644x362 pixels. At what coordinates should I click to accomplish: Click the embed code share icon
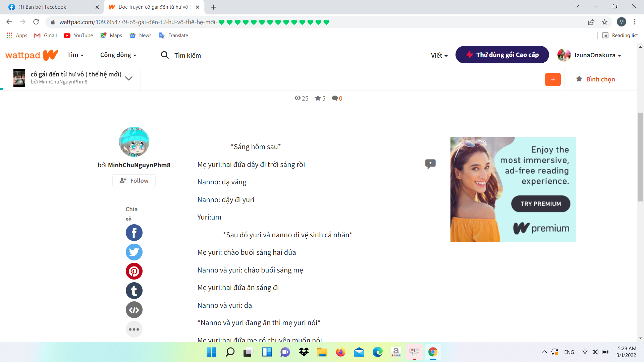coord(134,310)
